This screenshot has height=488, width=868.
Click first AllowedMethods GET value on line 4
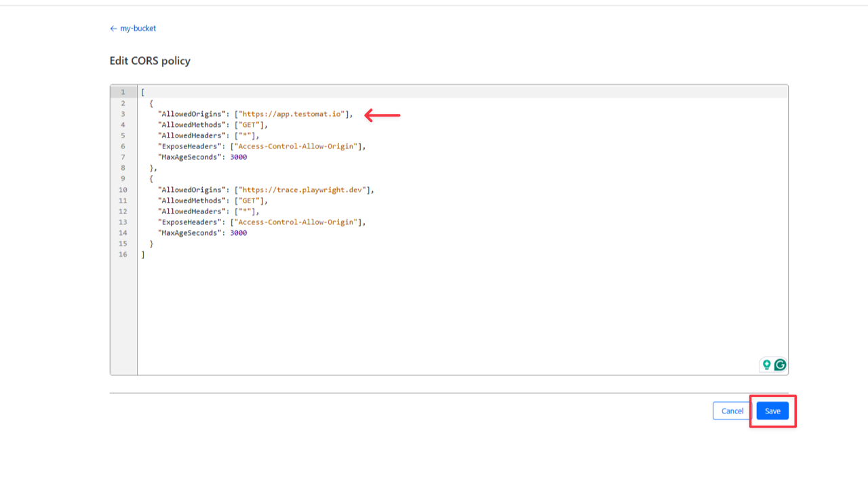251,125
